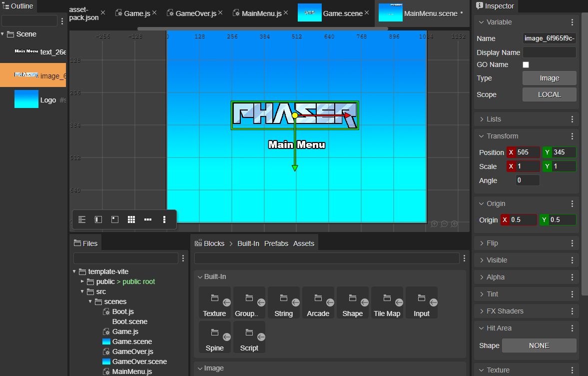The height and width of the screenshot is (376, 588).
Task: Choose the Spine built-in block
Action: coord(214,337)
